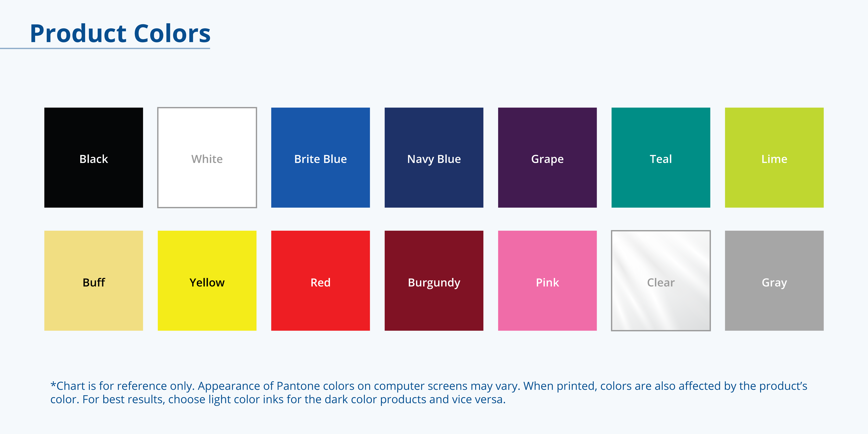Select the Red color swatch
The image size is (868, 434).
point(320,280)
